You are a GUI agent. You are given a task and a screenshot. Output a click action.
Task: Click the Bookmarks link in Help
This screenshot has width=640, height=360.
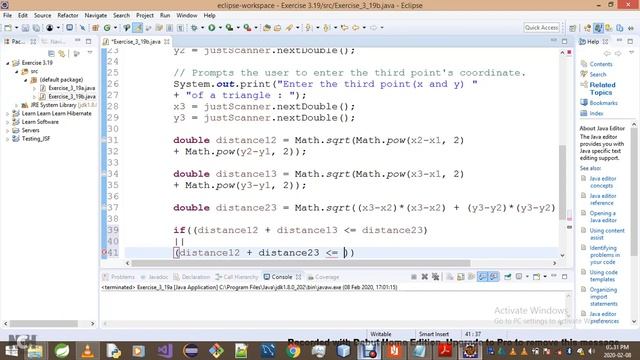[603, 103]
